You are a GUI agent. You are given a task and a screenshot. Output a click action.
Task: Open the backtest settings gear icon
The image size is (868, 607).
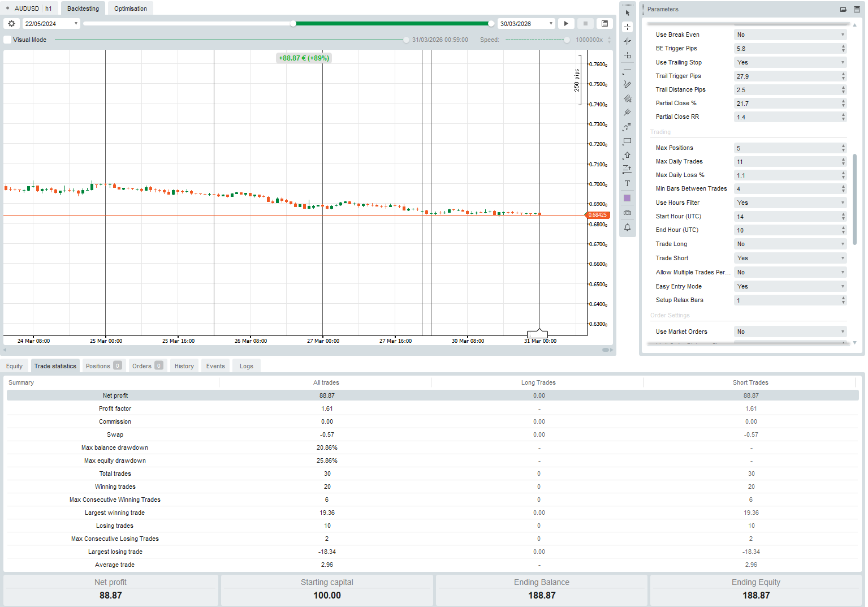tap(11, 23)
